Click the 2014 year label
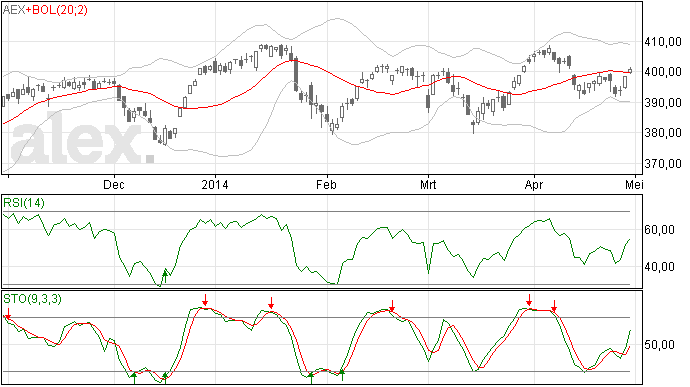The width and height of the screenshot is (690, 387). [x=215, y=184]
